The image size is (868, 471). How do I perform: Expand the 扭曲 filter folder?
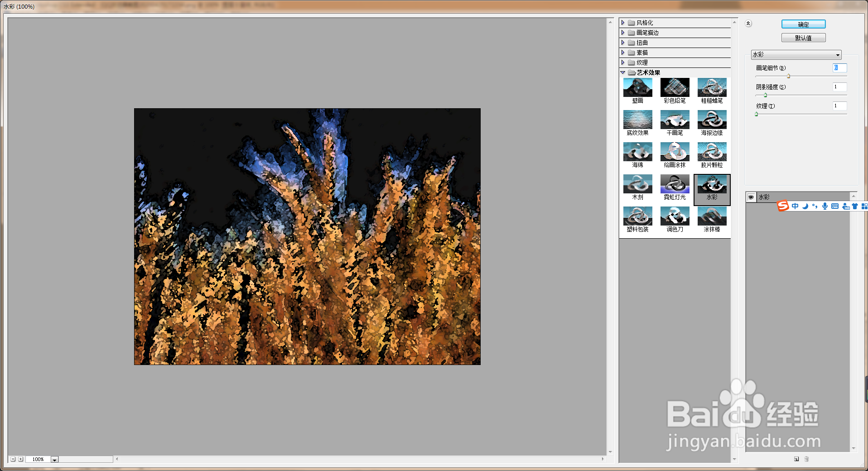click(x=623, y=43)
